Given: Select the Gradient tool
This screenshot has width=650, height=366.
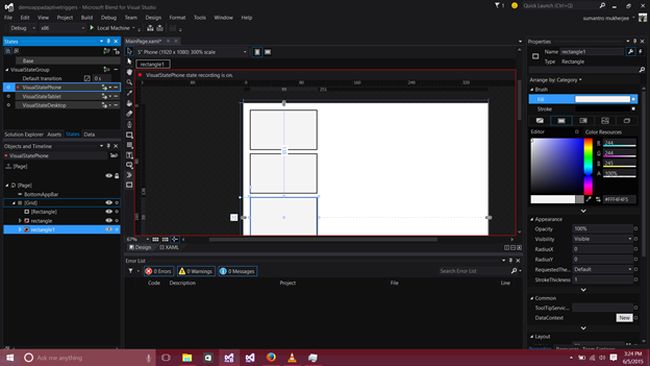Looking at the screenshot, I should point(129,114).
